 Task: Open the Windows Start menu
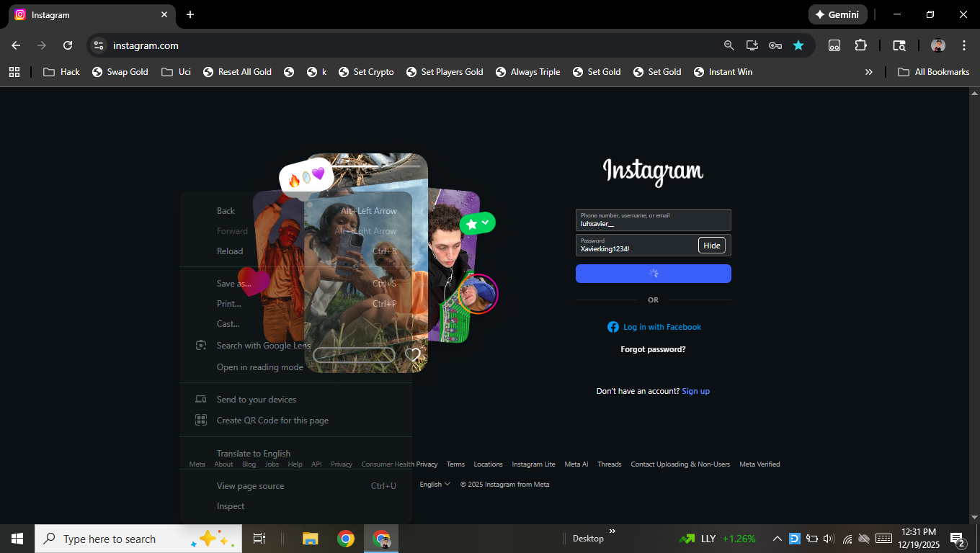tap(17, 539)
